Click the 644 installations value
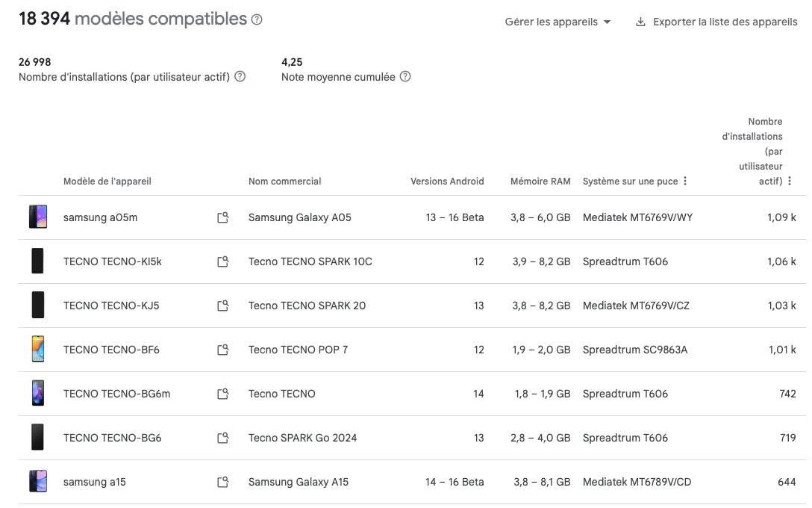812x508 pixels. [787, 482]
